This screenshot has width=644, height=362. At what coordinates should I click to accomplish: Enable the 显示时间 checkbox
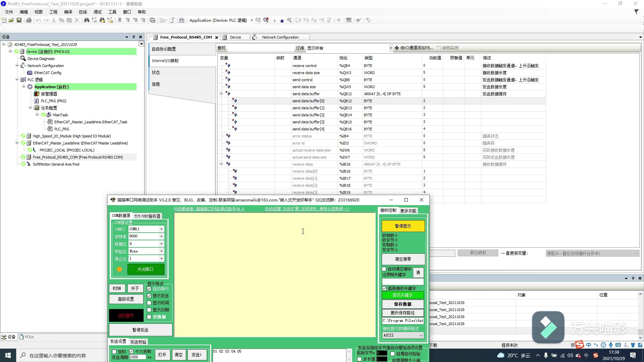click(x=149, y=303)
